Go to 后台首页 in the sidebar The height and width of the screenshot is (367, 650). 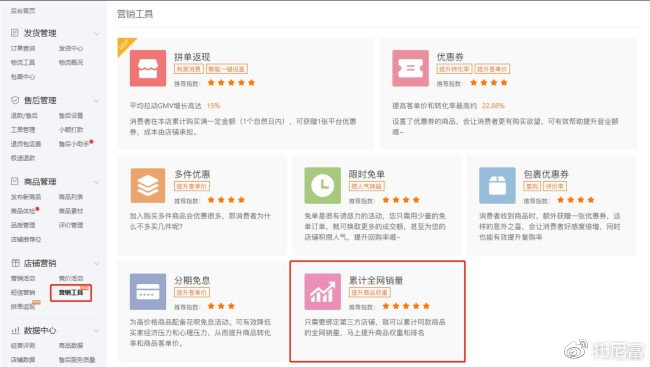click(x=23, y=11)
